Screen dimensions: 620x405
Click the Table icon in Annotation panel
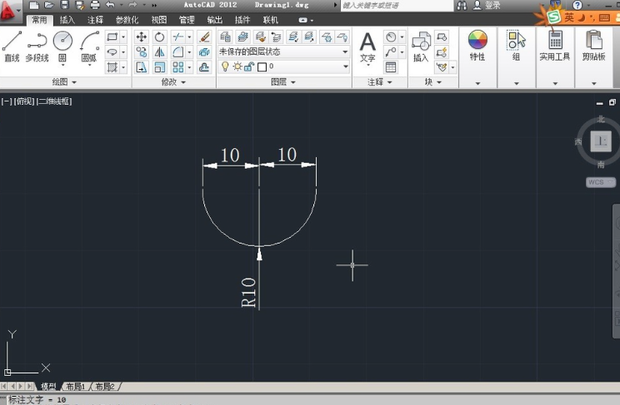coord(391,67)
